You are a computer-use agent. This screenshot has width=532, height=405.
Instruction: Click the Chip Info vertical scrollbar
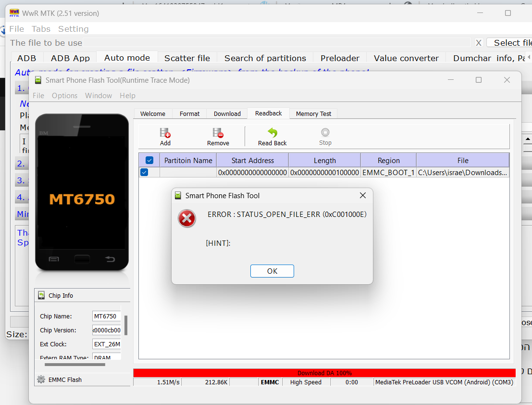126,325
